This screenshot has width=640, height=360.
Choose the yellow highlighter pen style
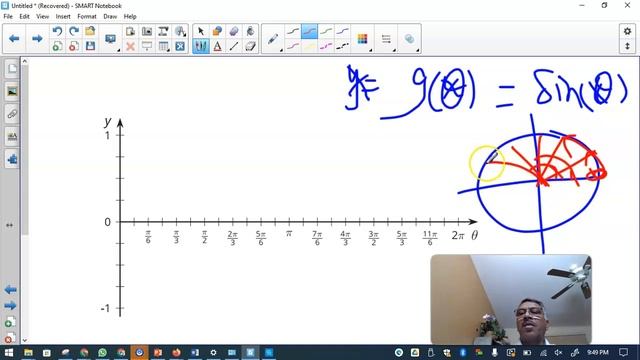click(x=309, y=47)
